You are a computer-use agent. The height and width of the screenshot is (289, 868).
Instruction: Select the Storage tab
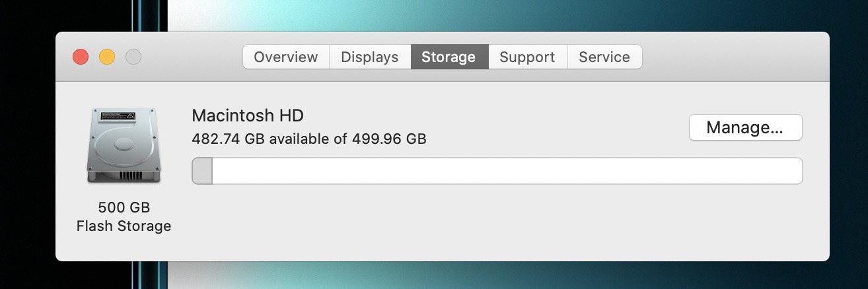(449, 57)
